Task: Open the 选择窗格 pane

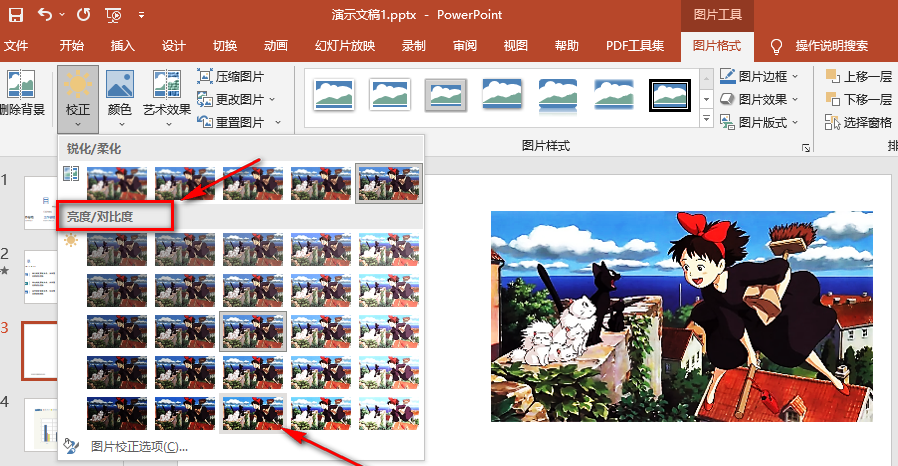Action: pos(858,122)
